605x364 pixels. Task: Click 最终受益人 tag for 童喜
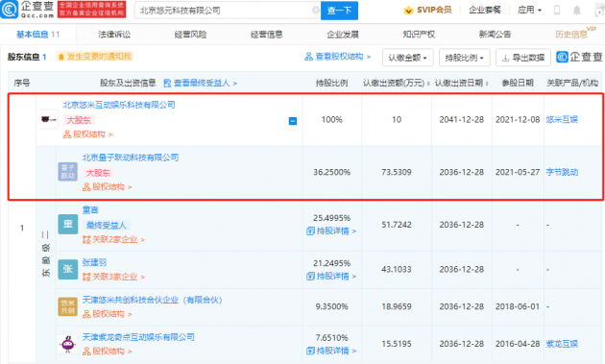click(x=106, y=225)
